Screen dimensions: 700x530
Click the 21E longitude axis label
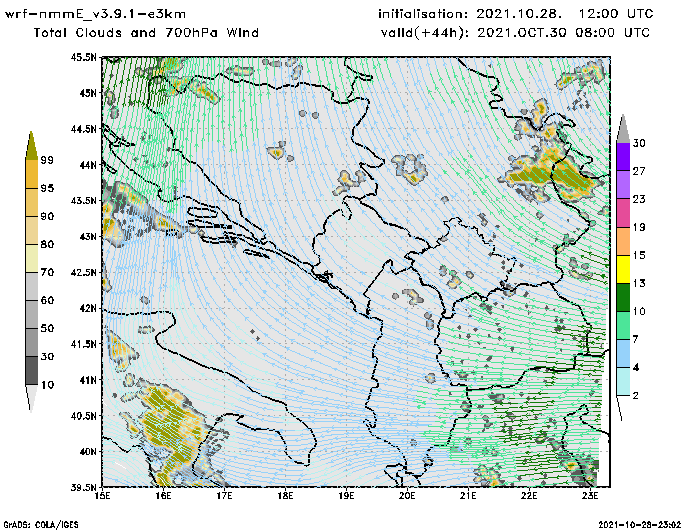468,496
